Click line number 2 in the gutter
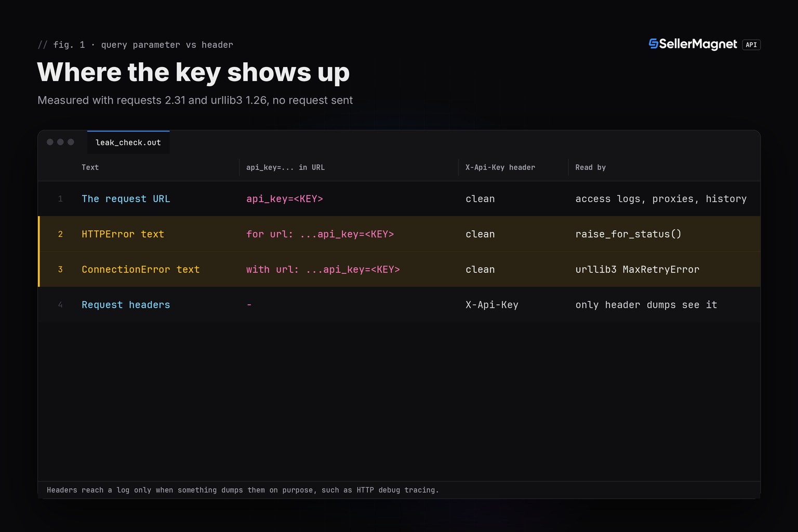This screenshot has width=798, height=532. coord(60,234)
